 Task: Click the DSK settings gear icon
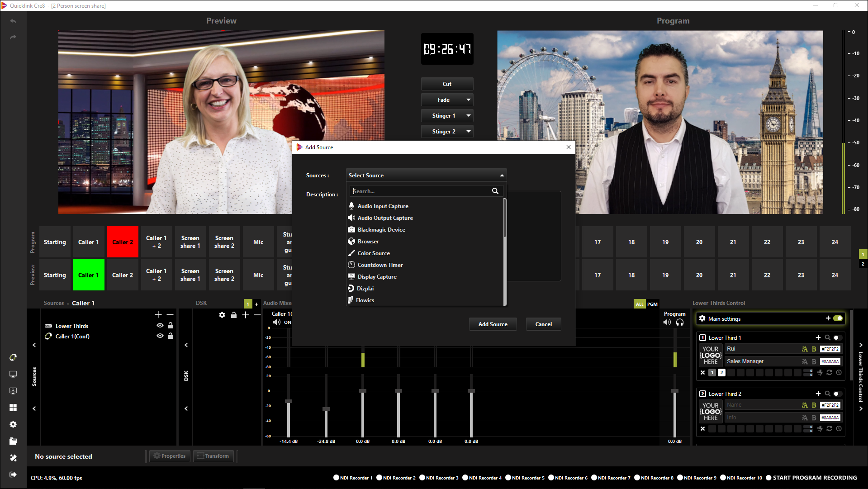point(222,315)
